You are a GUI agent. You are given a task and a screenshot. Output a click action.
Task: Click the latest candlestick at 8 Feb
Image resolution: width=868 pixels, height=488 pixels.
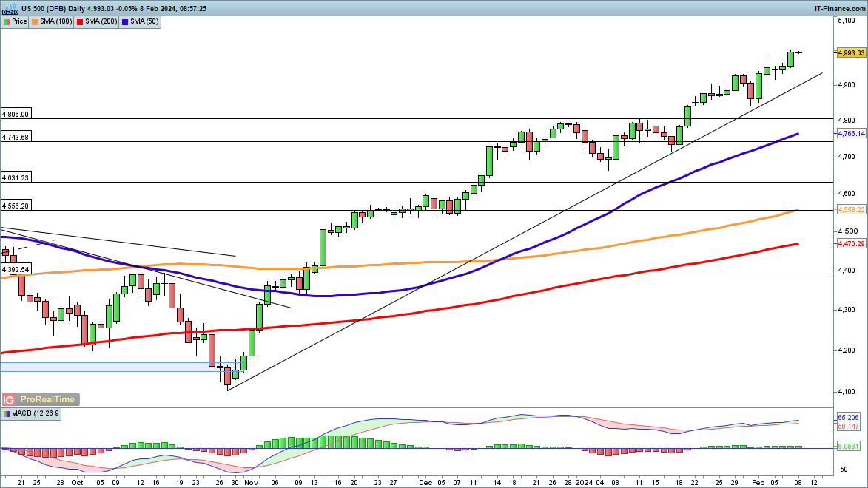[x=798, y=52]
